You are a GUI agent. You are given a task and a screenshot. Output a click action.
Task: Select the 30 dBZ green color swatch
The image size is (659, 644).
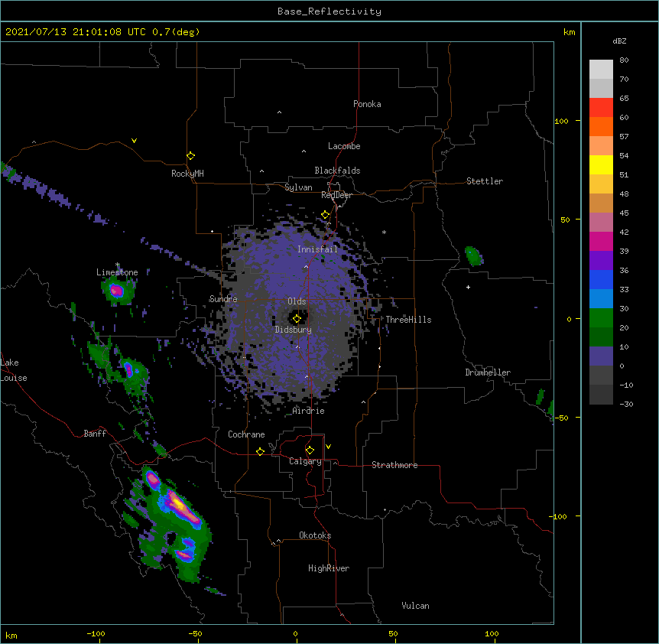[601, 318]
